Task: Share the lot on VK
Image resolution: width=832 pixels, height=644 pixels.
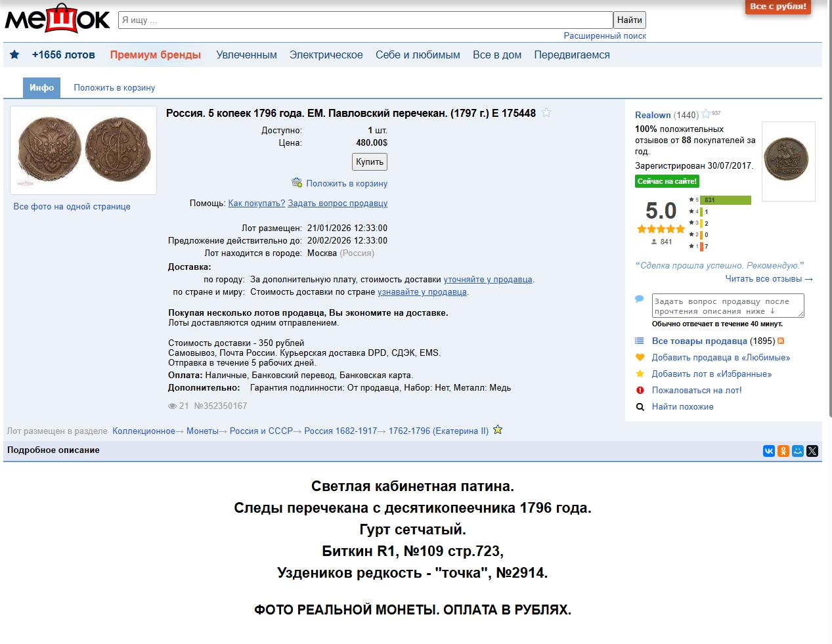Action: [769, 451]
